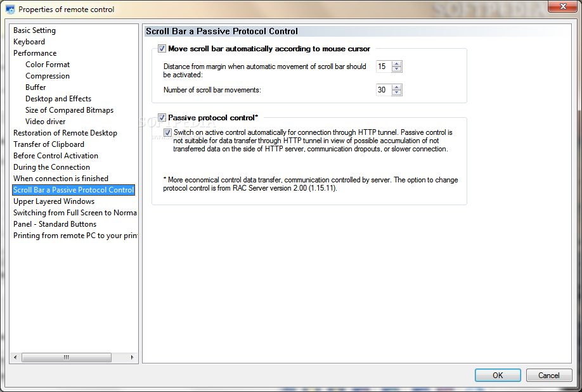Click the app icon in the title bar
The width and height of the screenshot is (582, 392).
pos(10,9)
